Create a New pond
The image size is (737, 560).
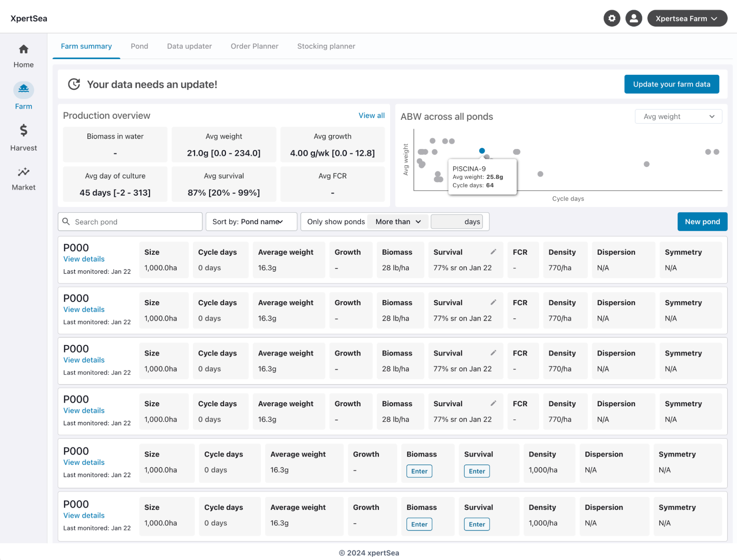pyautogui.click(x=702, y=222)
